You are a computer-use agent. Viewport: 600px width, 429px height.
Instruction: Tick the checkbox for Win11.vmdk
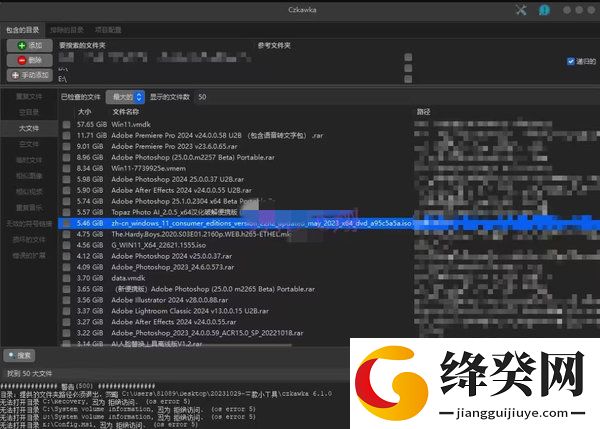tap(67, 125)
